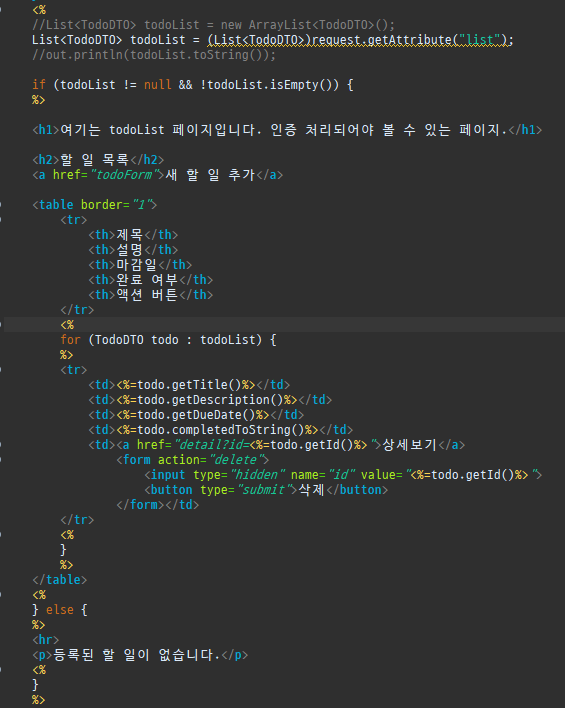Click the button type value "submit"
The width and height of the screenshot is (565, 708).
[x=264, y=489]
